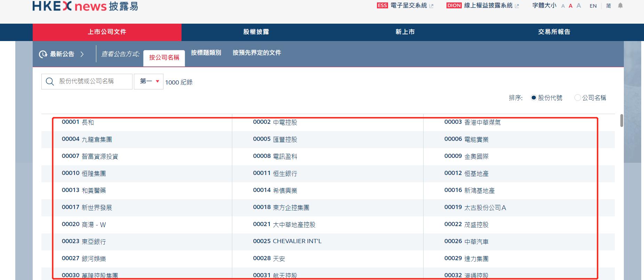Open company 00002 中電控股
The width and height of the screenshot is (644, 280).
[275, 122]
